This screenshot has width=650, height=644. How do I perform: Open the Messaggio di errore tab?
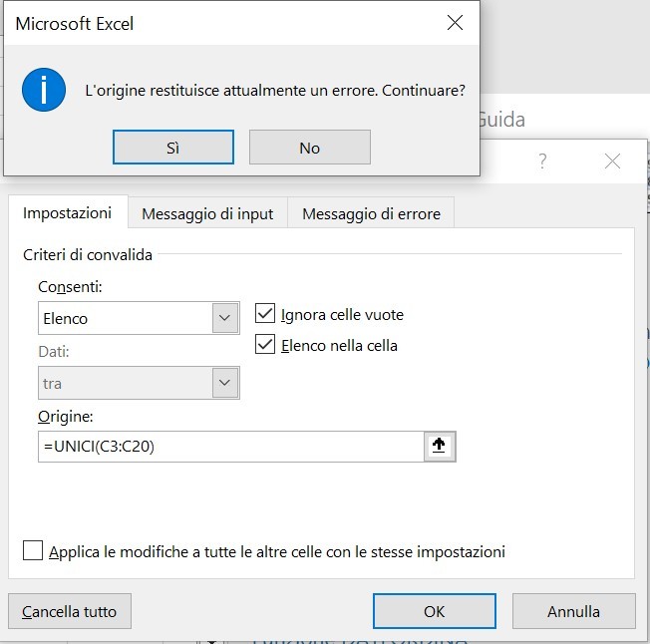371,214
